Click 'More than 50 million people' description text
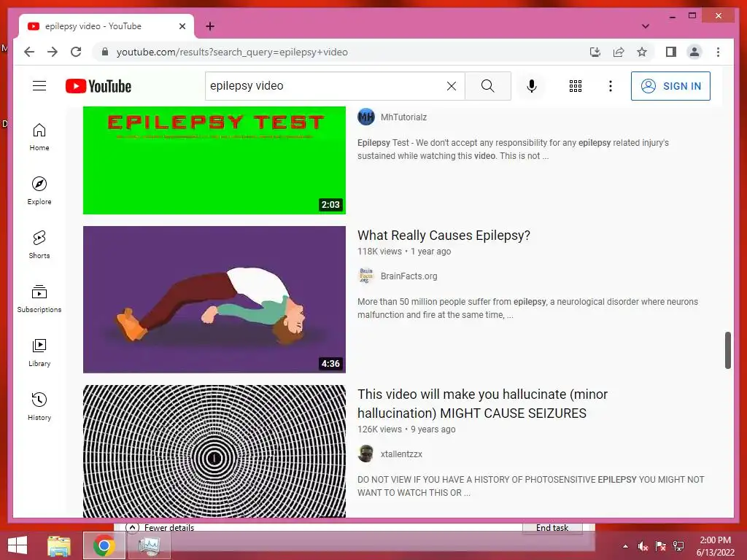This screenshot has height=560, width=747. coord(527,308)
